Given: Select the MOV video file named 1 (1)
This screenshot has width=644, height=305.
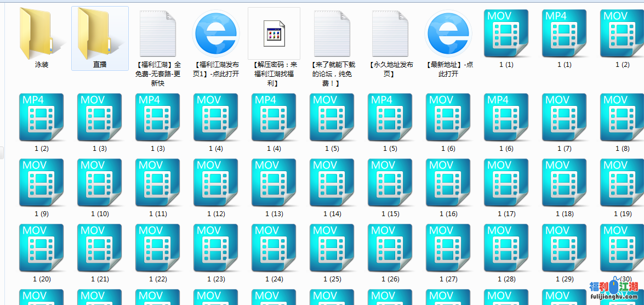Looking at the screenshot, I should (506, 34).
